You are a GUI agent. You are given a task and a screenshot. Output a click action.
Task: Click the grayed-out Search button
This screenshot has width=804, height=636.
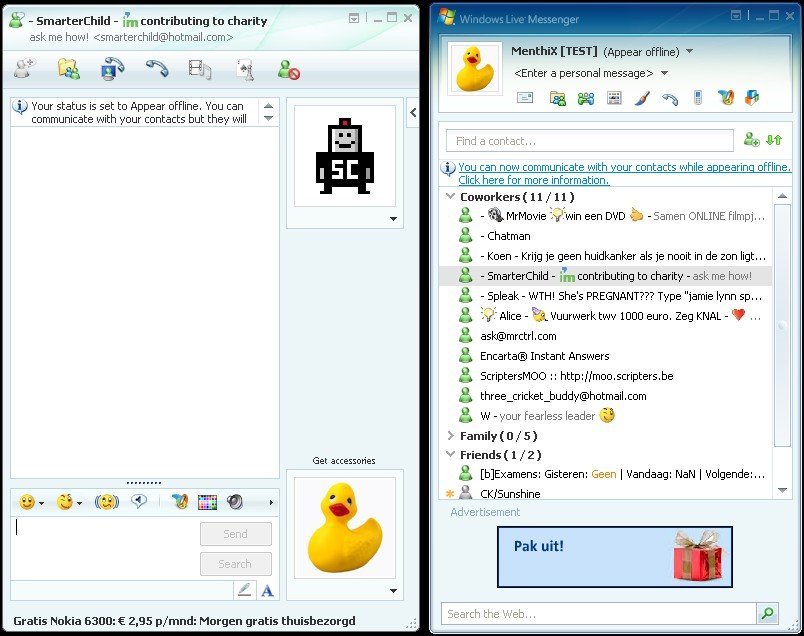[x=235, y=564]
